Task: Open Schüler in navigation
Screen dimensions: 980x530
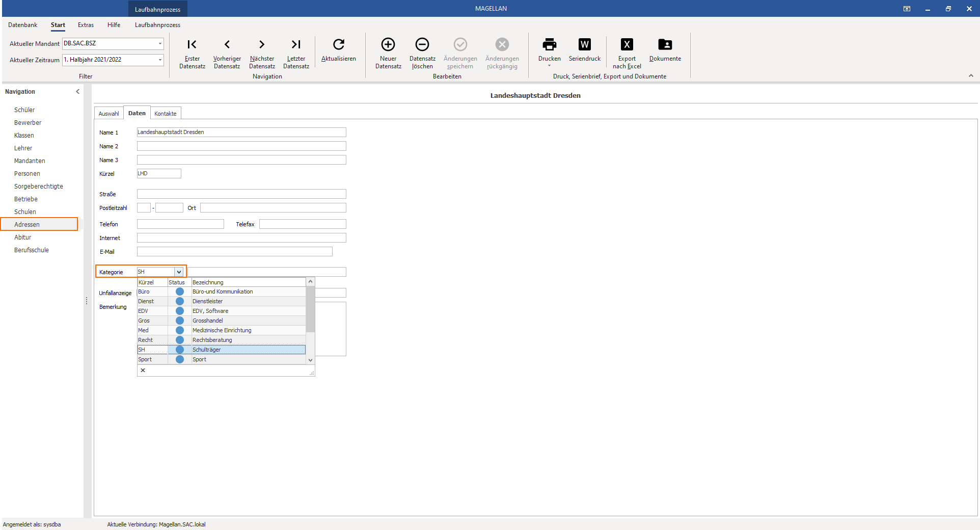Action: click(x=24, y=110)
